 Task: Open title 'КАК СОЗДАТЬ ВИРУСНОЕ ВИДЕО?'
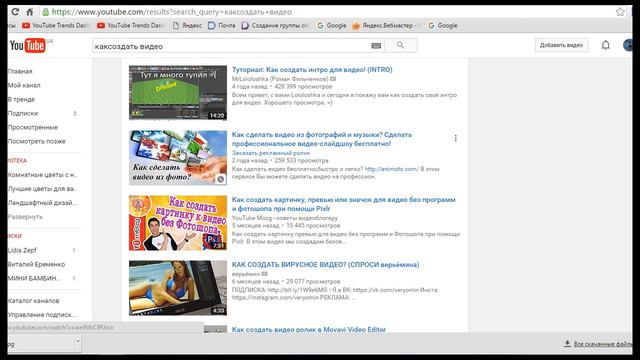pyautogui.click(x=325, y=265)
